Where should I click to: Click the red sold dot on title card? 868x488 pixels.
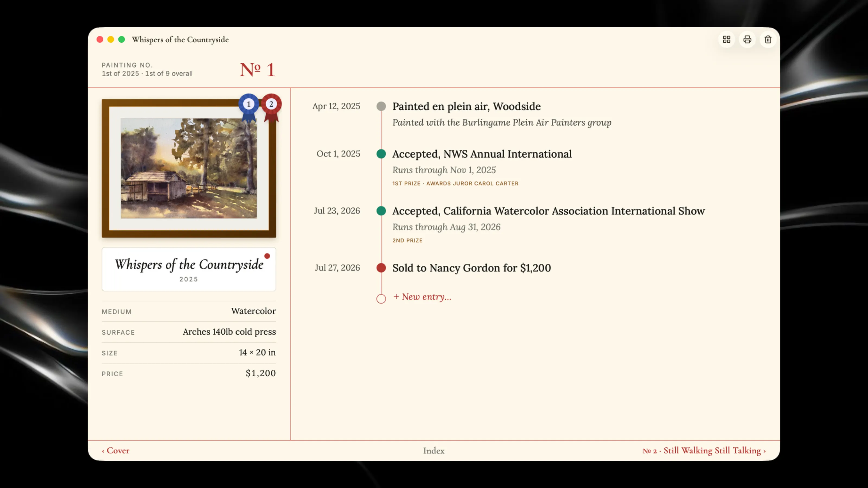[x=267, y=256]
